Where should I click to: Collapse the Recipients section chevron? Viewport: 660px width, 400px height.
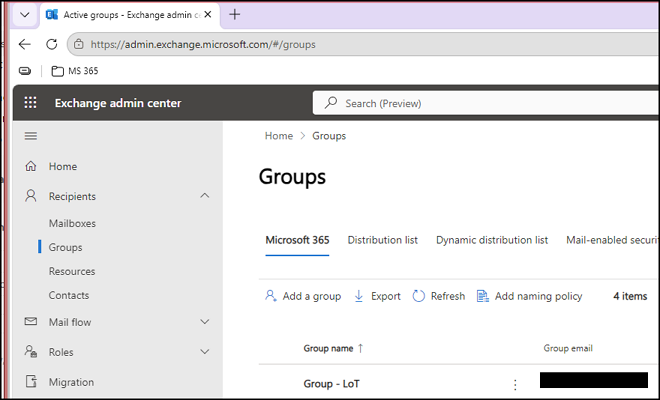205,196
